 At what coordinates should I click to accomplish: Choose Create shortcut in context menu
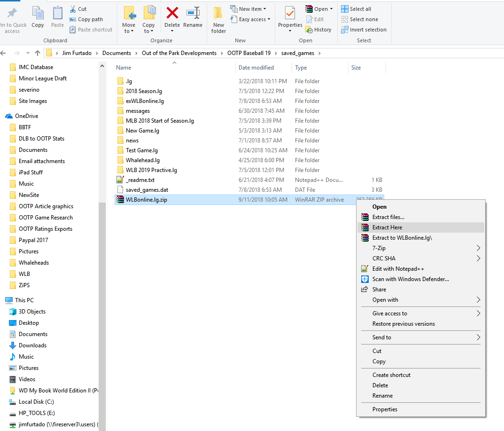click(421, 375)
